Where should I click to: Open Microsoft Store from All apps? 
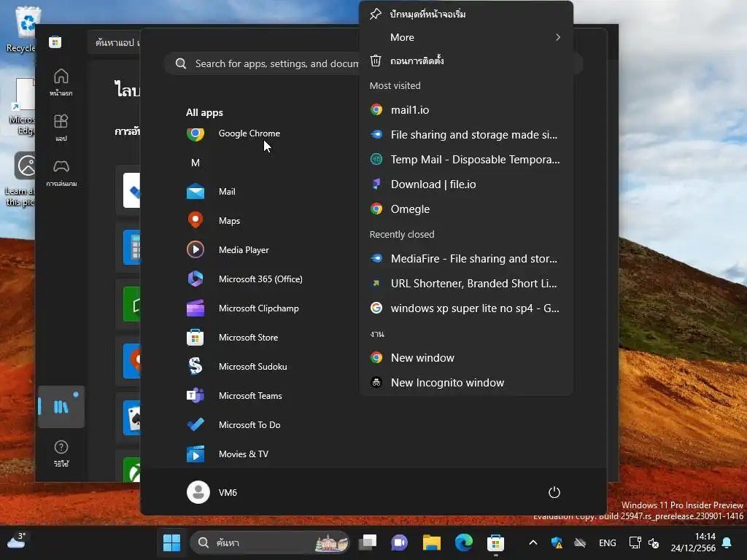(248, 337)
